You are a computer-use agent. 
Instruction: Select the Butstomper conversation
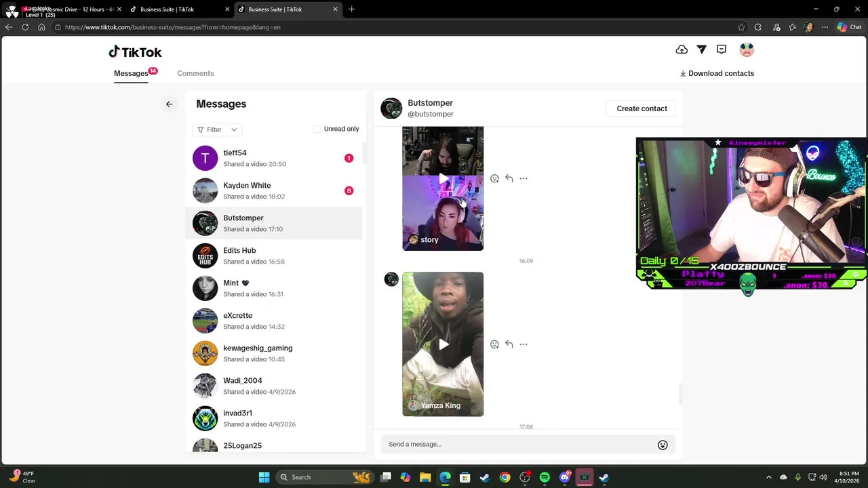pos(274,223)
